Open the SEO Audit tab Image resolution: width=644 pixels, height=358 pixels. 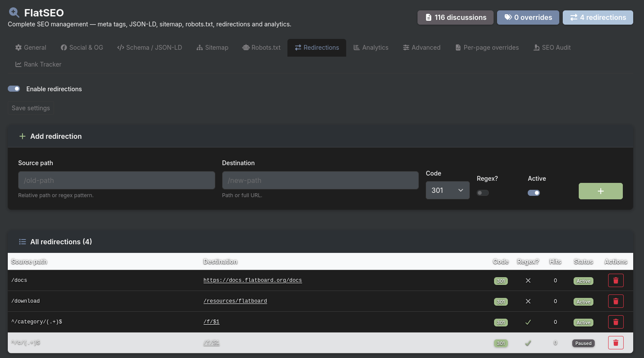[552, 48]
